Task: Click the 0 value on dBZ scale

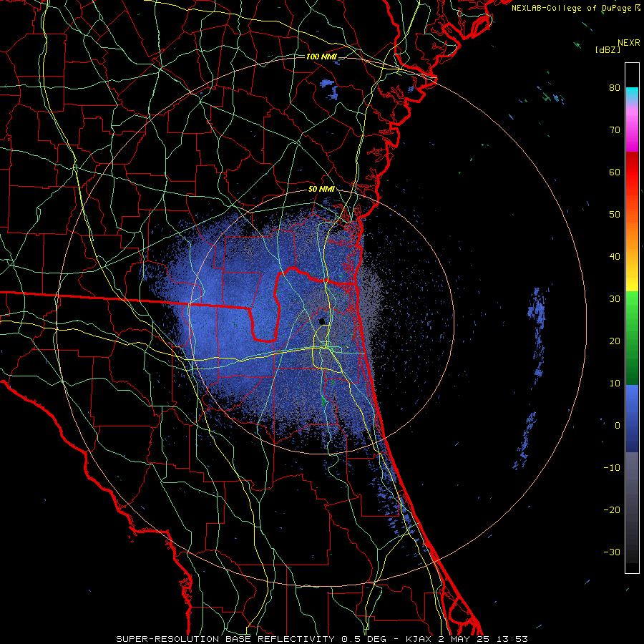Action: [x=618, y=426]
